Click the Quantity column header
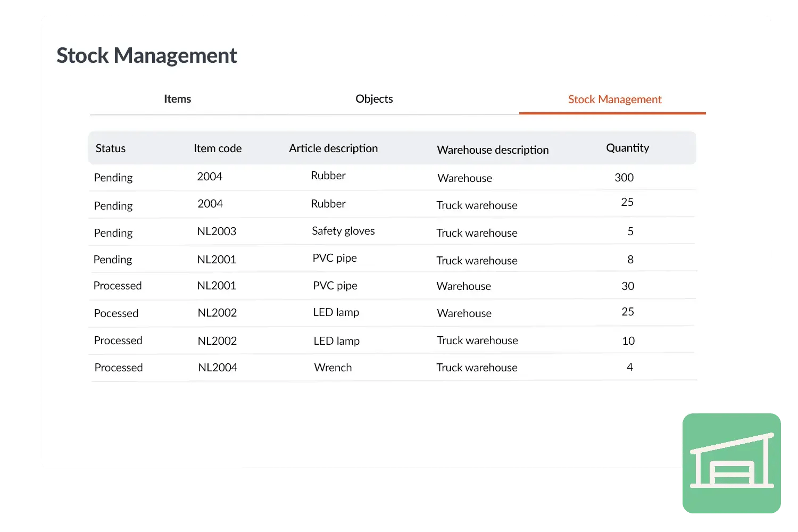798x532 pixels. coord(627,148)
